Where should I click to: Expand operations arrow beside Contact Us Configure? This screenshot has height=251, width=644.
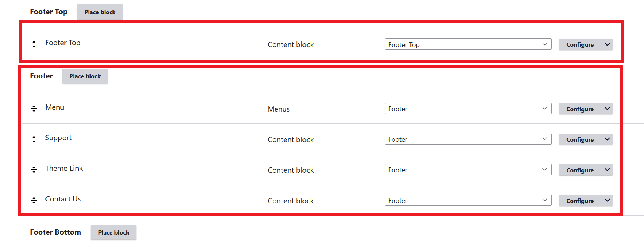pyautogui.click(x=607, y=200)
